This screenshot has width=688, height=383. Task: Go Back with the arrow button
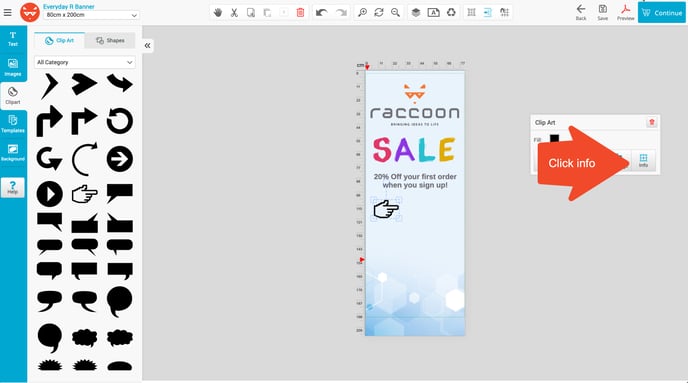point(581,12)
